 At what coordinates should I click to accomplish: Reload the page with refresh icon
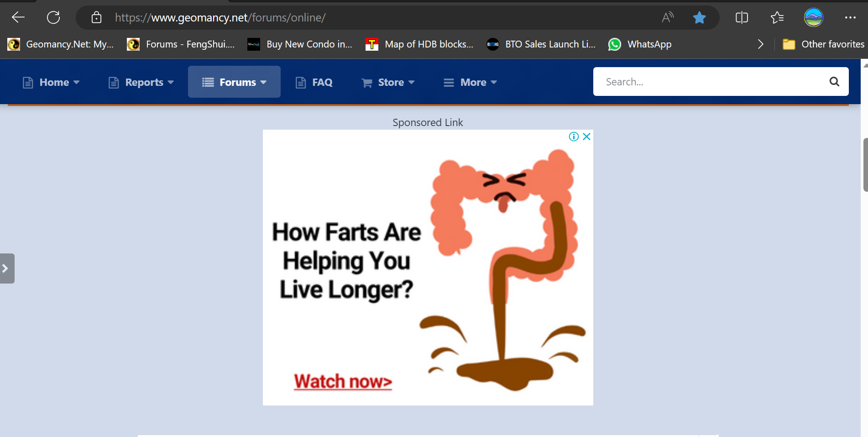click(53, 17)
